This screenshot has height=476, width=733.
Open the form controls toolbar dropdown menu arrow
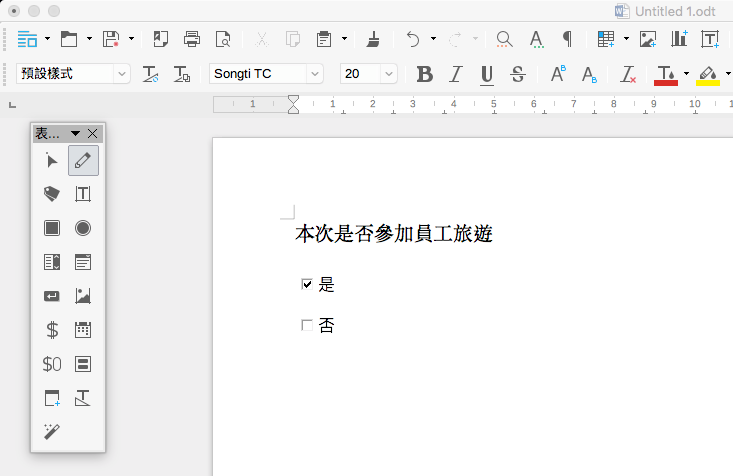[75, 133]
